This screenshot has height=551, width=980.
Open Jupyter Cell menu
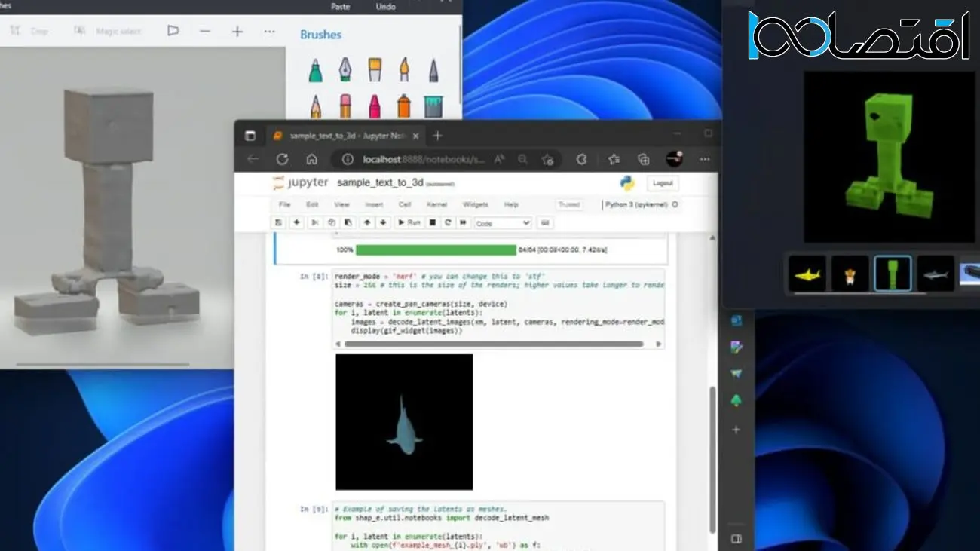pyautogui.click(x=405, y=204)
